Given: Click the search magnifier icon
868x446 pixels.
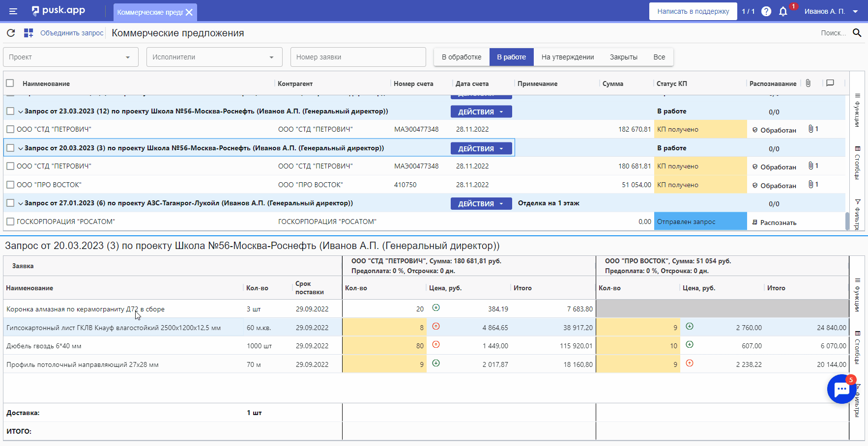Looking at the screenshot, I should (857, 33).
